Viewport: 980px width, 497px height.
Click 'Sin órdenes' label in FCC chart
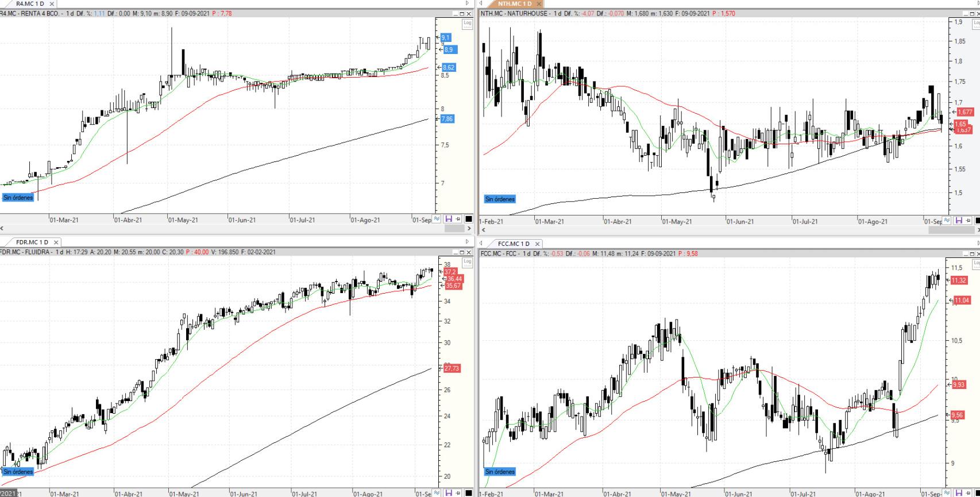point(500,472)
